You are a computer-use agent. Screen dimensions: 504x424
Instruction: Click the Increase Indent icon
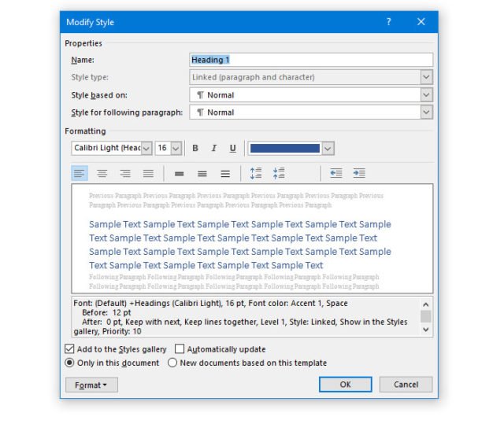click(359, 173)
